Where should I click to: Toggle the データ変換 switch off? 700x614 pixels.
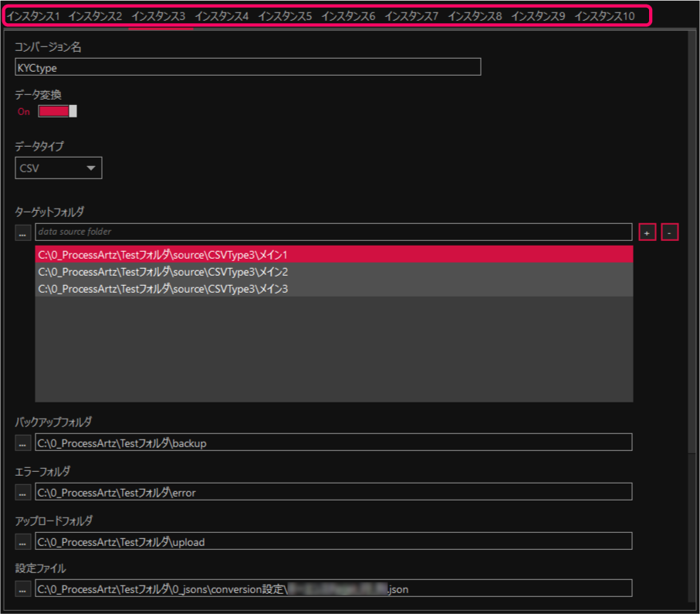[57, 111]
